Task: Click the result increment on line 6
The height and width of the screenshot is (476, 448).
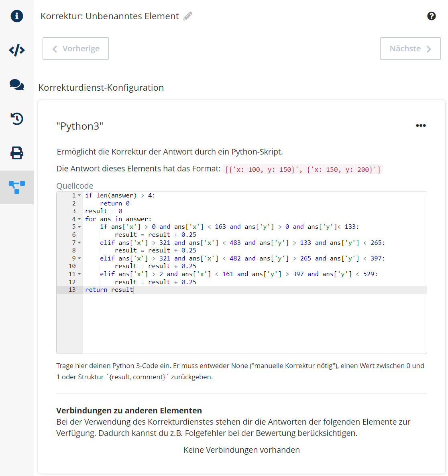Action: point(155,235)
